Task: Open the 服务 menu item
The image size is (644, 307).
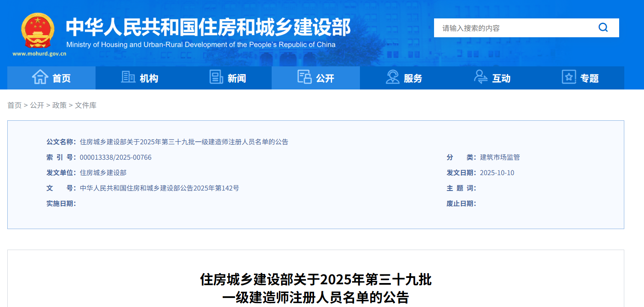Action: point(413,78)
